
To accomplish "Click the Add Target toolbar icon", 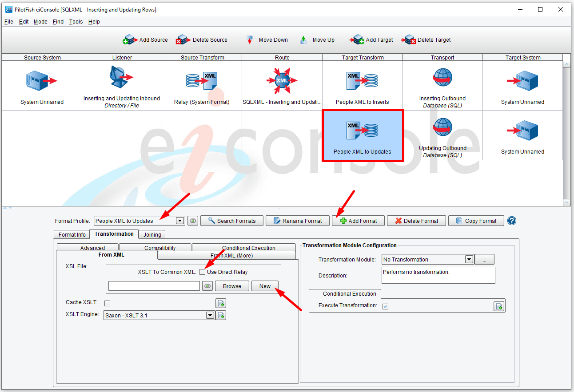I will pyautogui.click(x=357, y=40).
